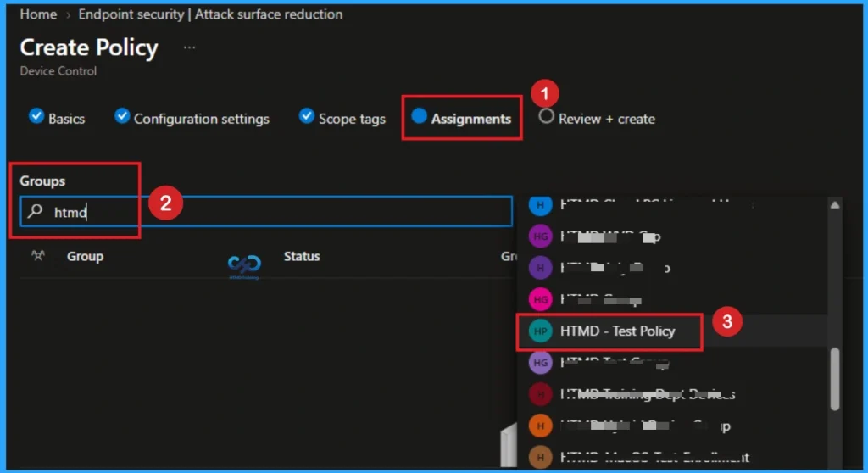Open the Create Policy ellipsis menu
Viewport: 868px width, 473px height.
pyautogui.click(x=189, y=47)
